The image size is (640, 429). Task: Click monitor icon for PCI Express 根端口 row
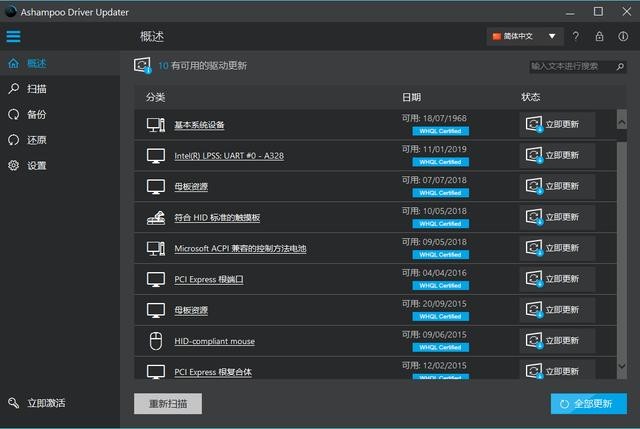[156, 279]
